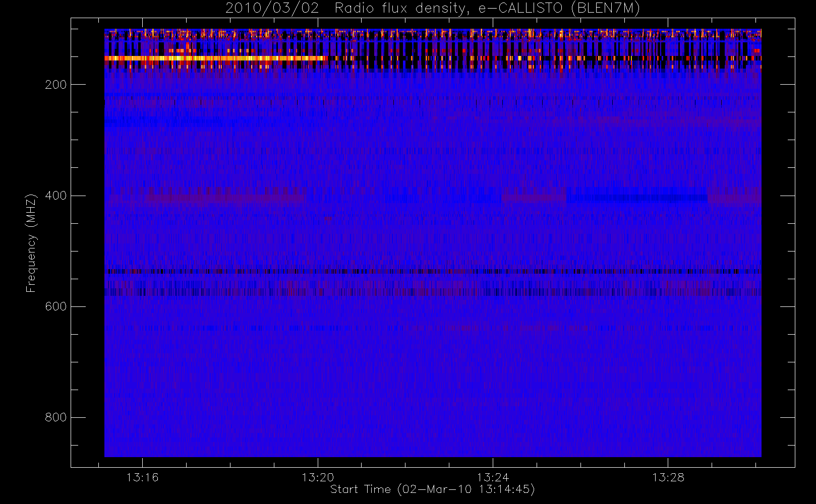Click the 13:24 time tick label
816x504 pixels.
[x=493, y=477]
